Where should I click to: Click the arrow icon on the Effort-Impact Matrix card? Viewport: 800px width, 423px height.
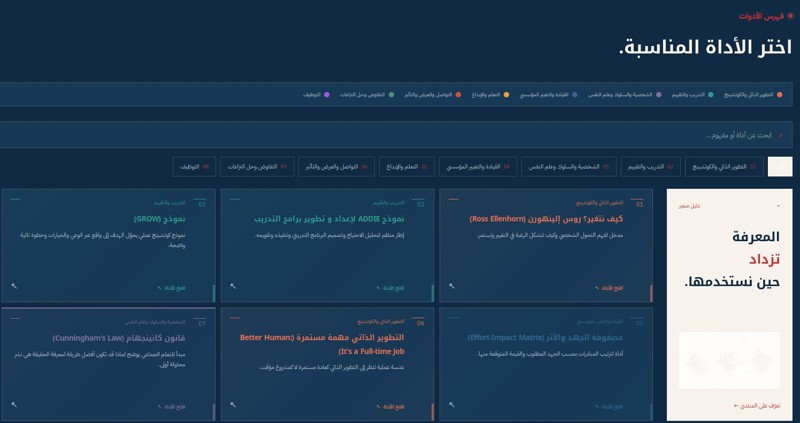click(x=452, y=405)
